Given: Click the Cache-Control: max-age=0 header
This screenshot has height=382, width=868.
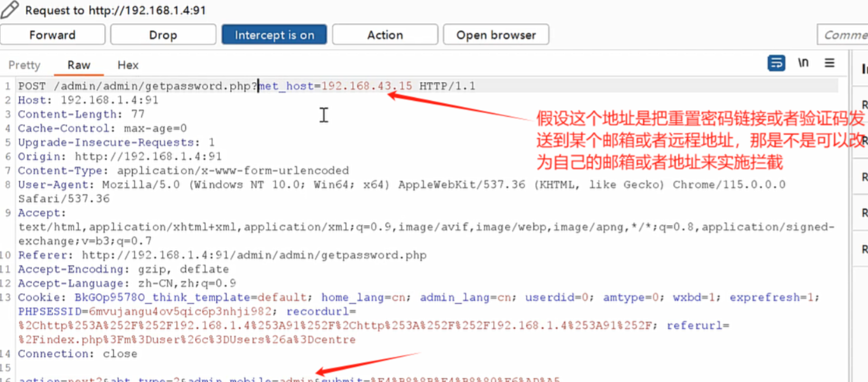Looking at the screenshot, I should pos(102,129).
